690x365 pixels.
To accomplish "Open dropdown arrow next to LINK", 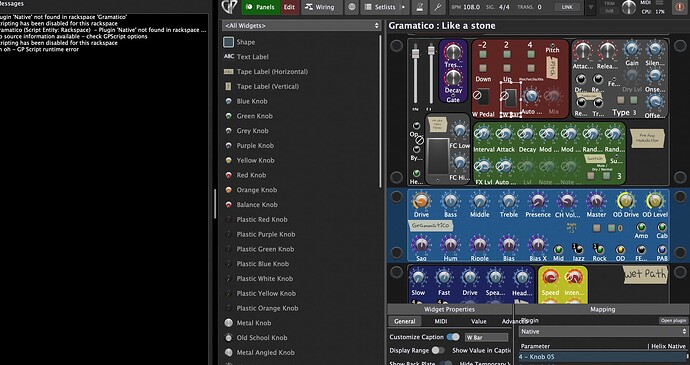I will point(591,7).
